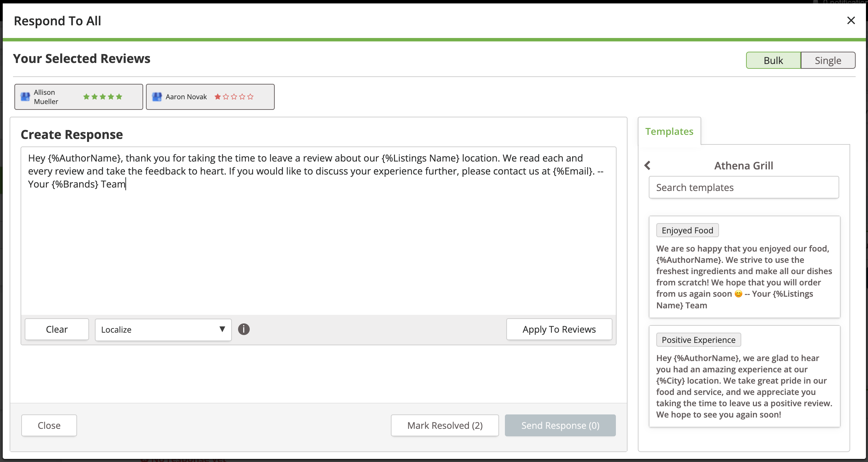Switch to Single response mode
Viewport: 868px width, 462px height.
(x=828, y=61)
